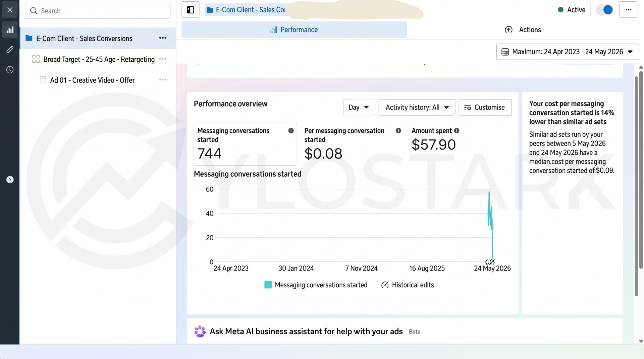Open the Maximum date range picker
This screenshot has height=359, width=644.
(x=568, y=52)
